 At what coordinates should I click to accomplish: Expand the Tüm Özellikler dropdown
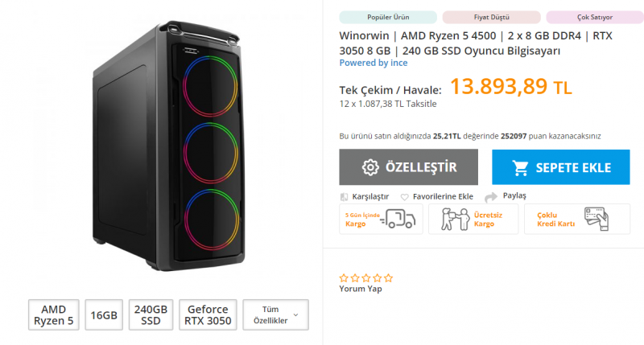(x=275, y=314)
